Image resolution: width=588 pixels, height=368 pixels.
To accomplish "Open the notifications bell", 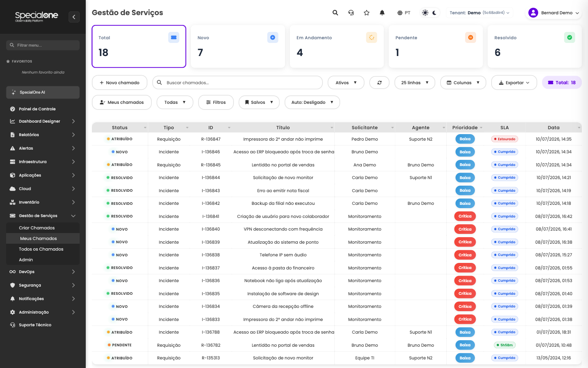I will pos(382,13).
